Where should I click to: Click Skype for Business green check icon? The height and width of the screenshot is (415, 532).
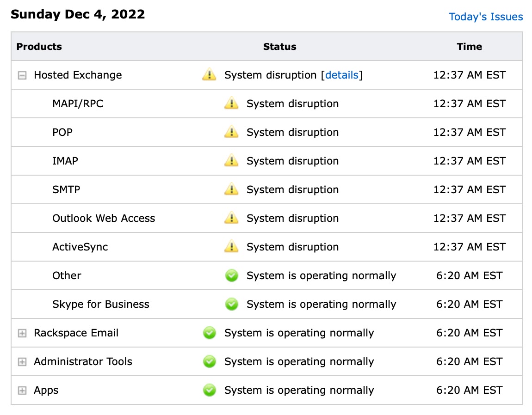point(232,304)
